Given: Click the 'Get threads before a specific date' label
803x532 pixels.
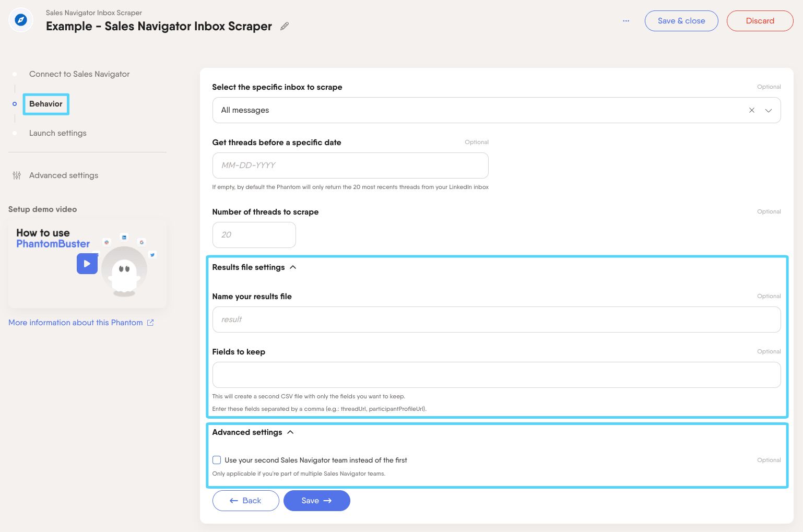Looking at the screenshot, I should pyautogui.click(x=277, y=143).
